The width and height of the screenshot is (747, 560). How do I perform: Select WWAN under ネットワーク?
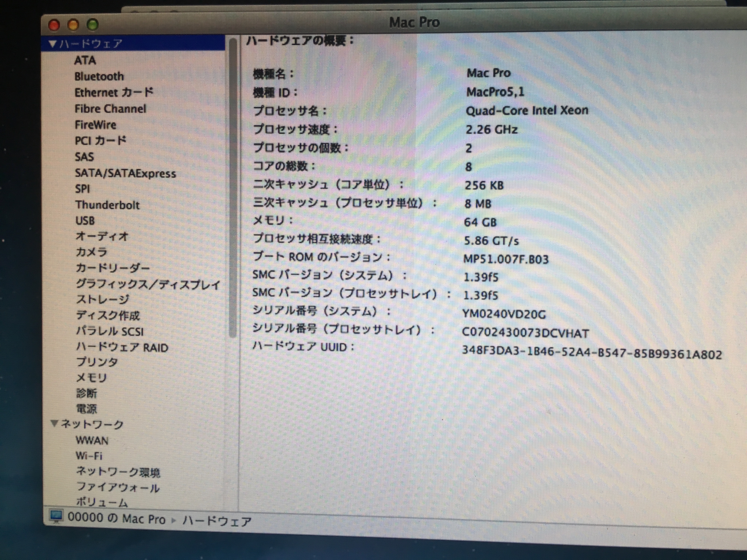(92, 441)
